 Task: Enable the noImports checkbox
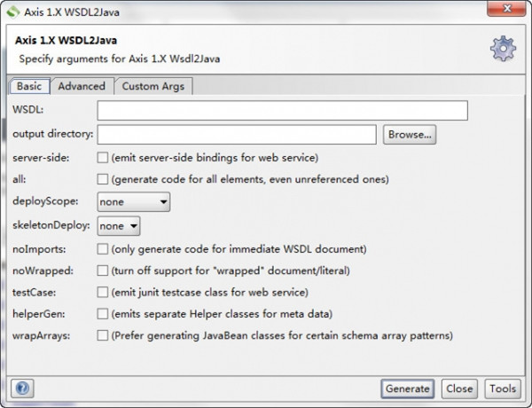click(x=103, y=249)
